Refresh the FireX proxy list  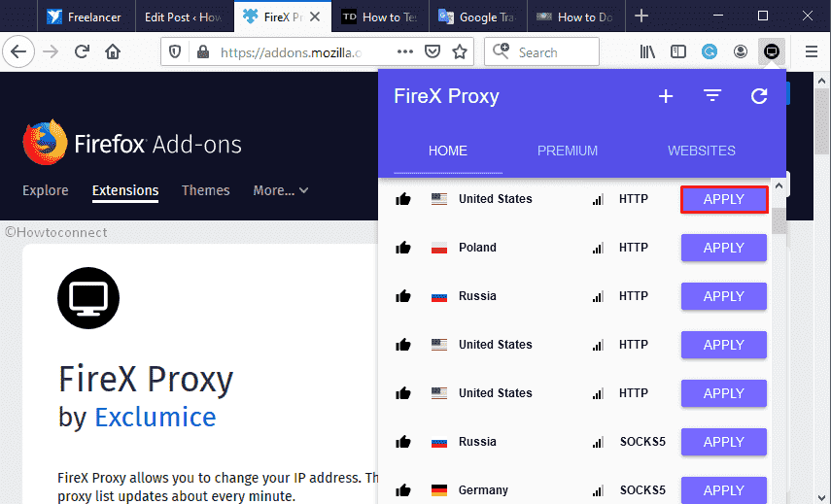coord(759,96)
